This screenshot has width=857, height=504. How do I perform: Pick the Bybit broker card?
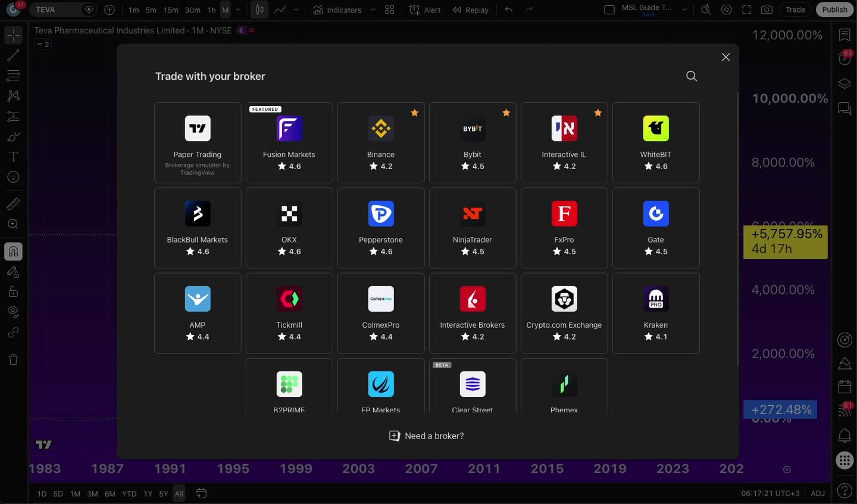(473, 143)
